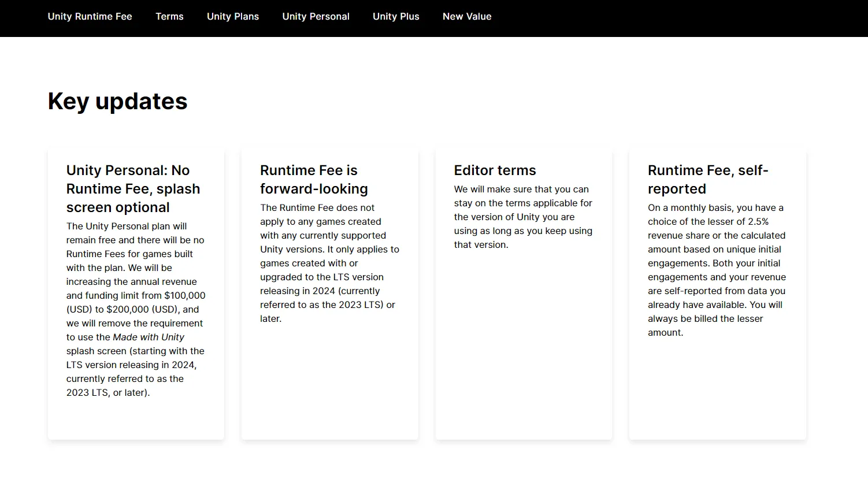
Task: Click the 'Unity Personal: No Runtime Fee' card title
Action: point(133,189)
